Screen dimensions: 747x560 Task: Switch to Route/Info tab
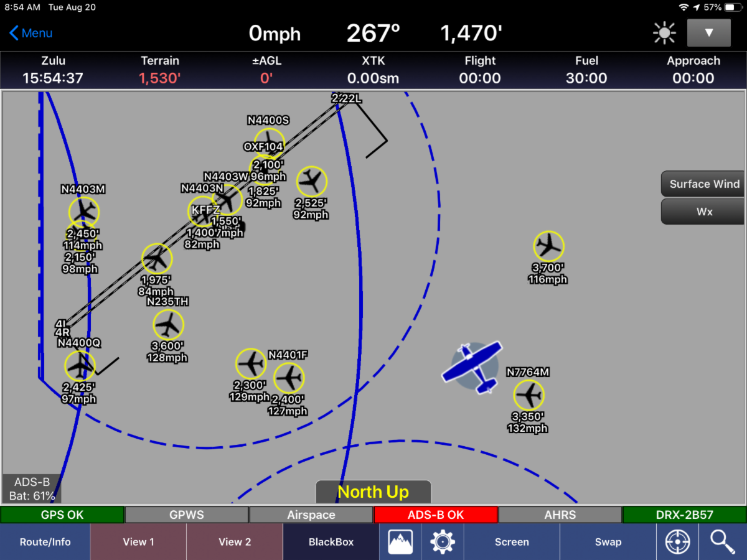point(45,542)
